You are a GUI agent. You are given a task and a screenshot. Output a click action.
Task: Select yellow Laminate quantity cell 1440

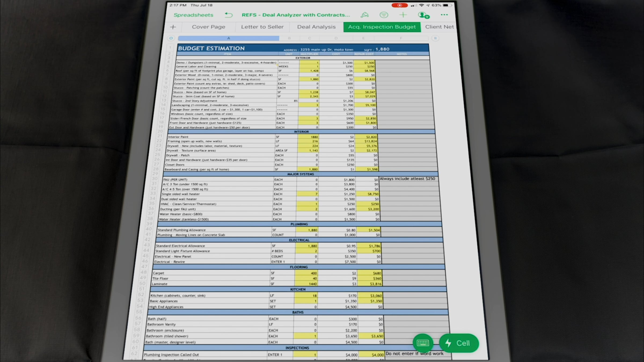[x=306, y=284]
